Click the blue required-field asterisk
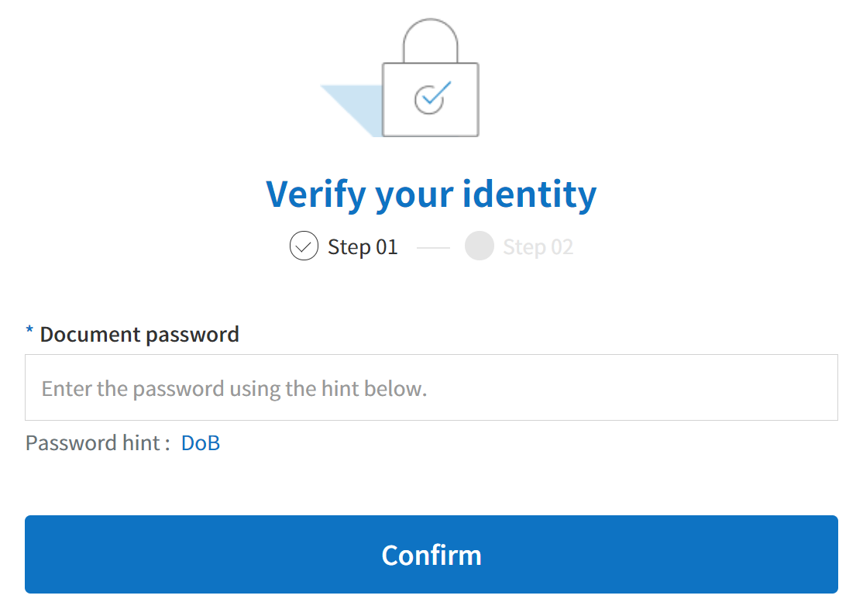The height and width of the screenshot is (616, 863). (29, 330)
